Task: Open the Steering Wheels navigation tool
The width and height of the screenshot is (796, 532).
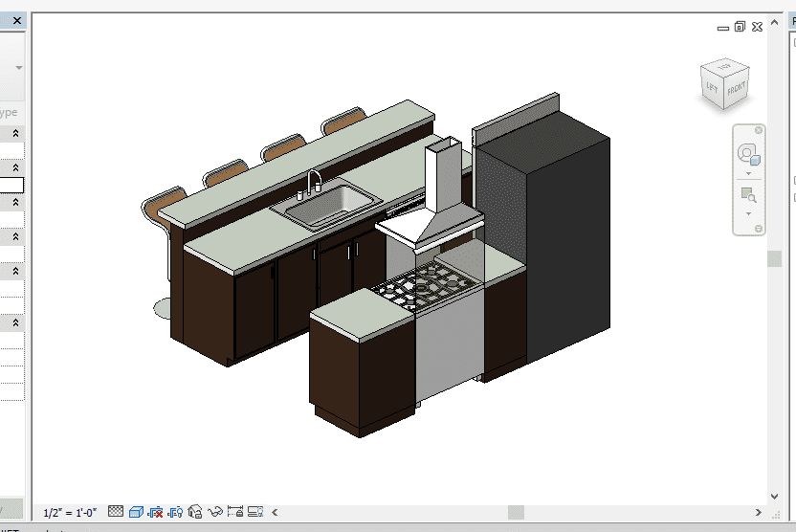Action: tap(747, 153)
